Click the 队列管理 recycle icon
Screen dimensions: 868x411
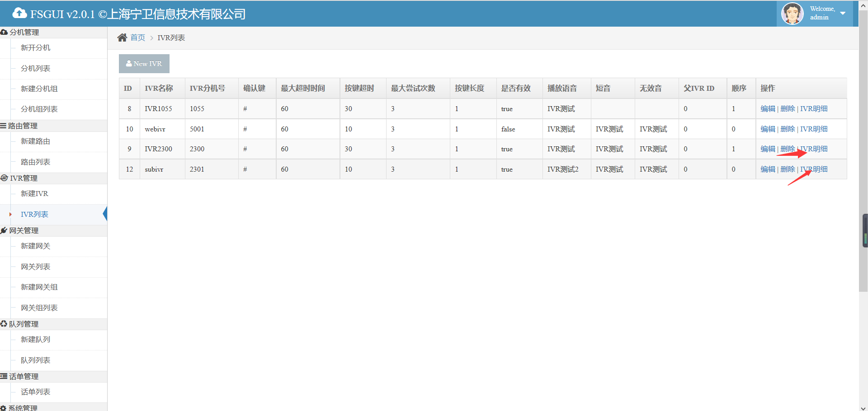[4, 324]
